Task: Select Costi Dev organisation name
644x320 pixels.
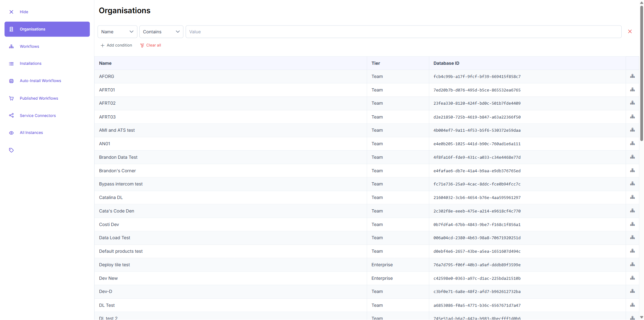Action: click(x=109, y=224)
